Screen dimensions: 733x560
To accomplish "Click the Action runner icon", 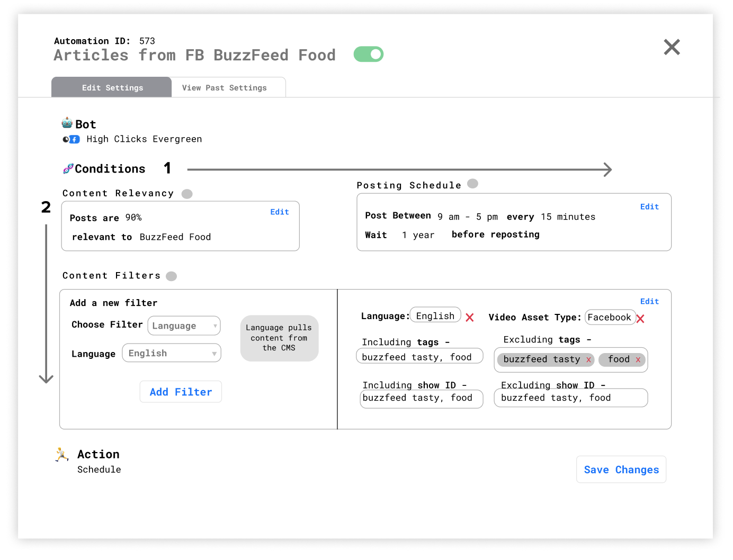I will click(61, 454).
